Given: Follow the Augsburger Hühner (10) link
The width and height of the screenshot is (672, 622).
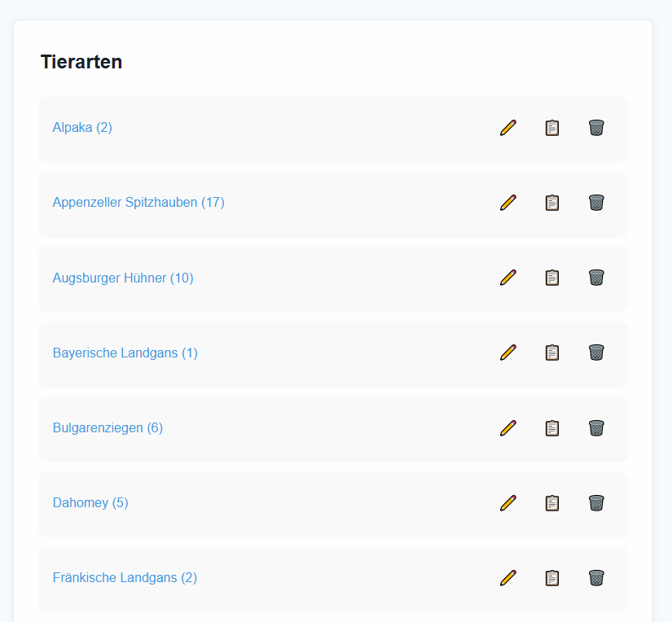Looking at the screenshot, I should tap(123, 278).
